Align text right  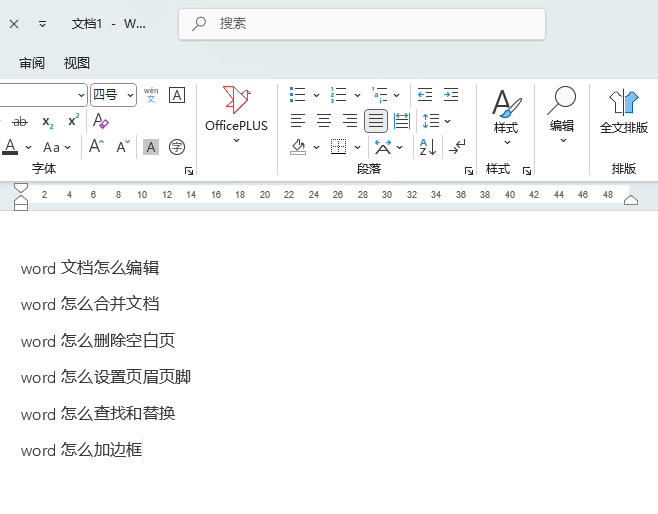[x=350, y=121]
